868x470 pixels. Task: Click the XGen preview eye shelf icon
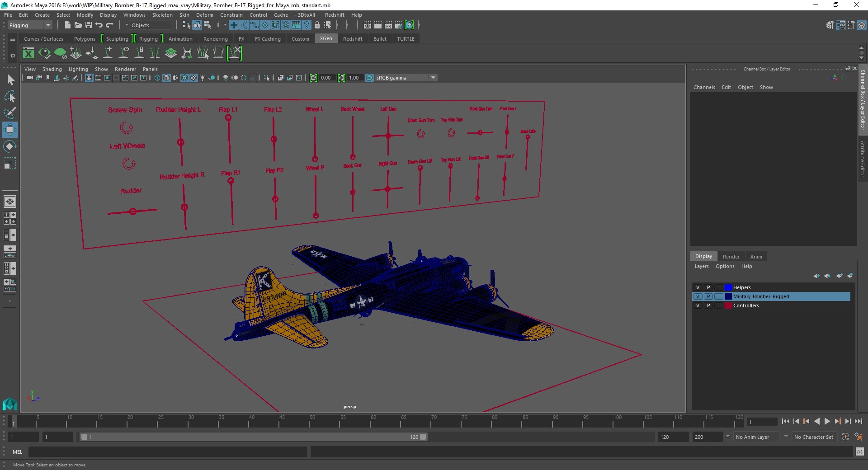click(x=44, y=53)
